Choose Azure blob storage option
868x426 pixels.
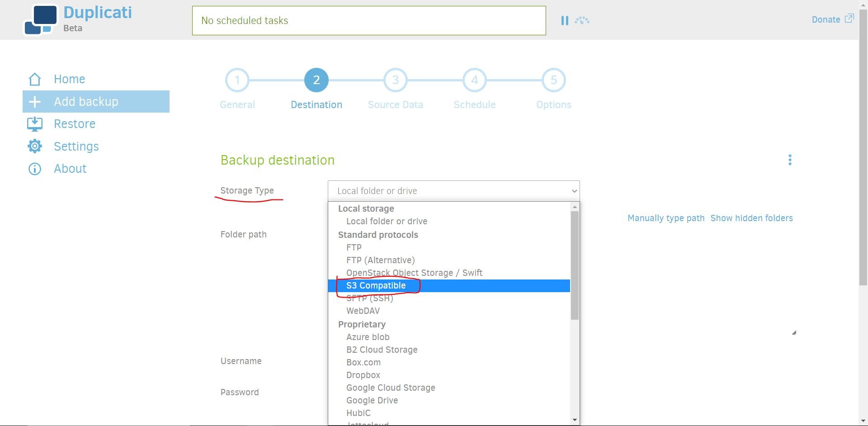449,337
